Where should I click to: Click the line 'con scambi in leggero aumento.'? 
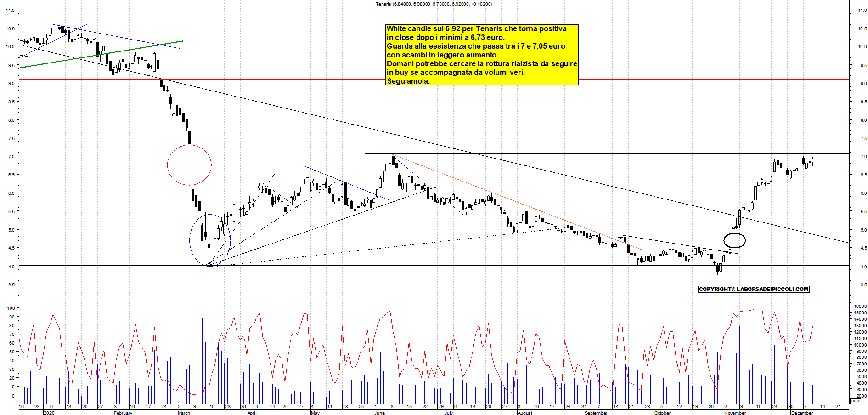click(x=442, y=55)
